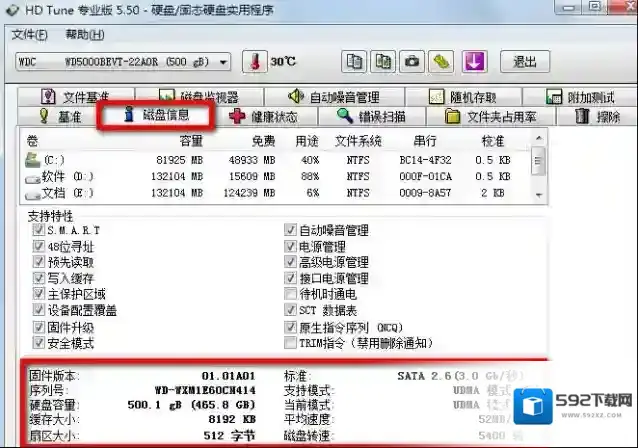Image resolution: width=638 pixels, height=448 pixels.
Task: Open the drive selection dropdown WDC WD5000BEVT
Action: (123, 62)
